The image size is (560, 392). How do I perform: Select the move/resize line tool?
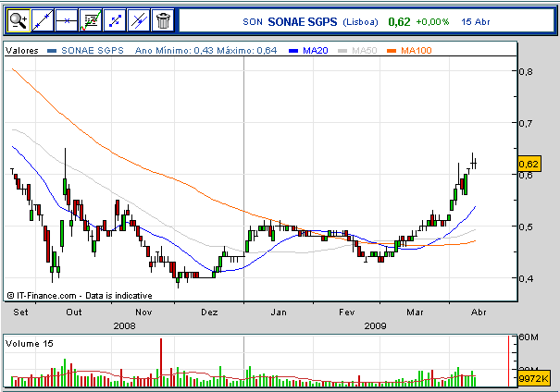115,20
